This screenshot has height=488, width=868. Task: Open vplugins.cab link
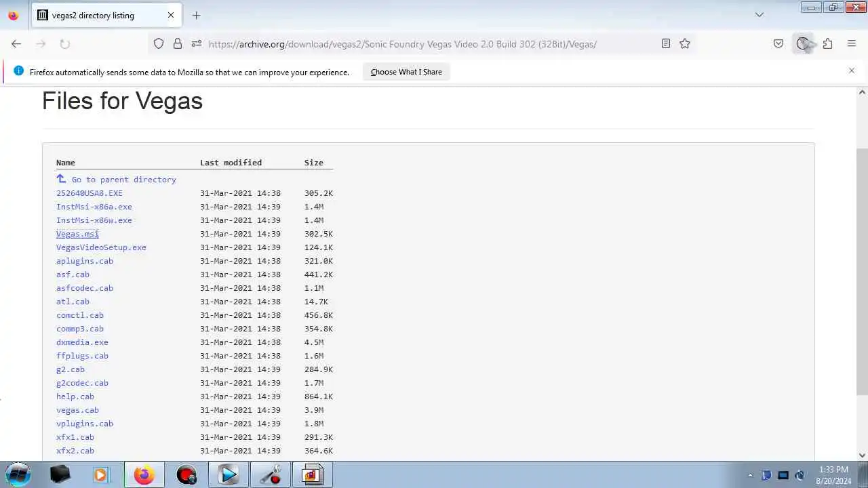coord(85,424)
